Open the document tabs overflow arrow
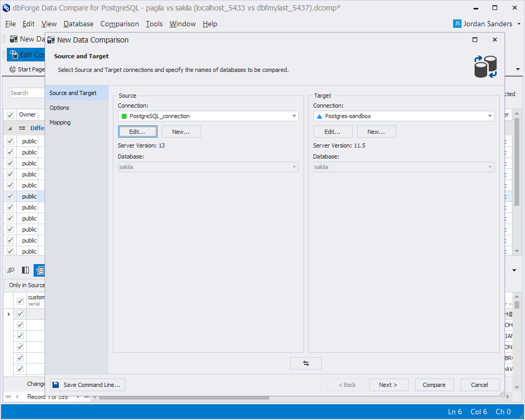This screenshot has height=420, width=525. pyautogui.click(x=518, y=69)
